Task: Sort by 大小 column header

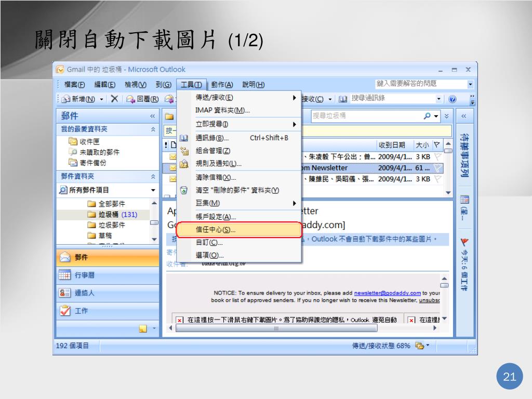Action: 422,145
